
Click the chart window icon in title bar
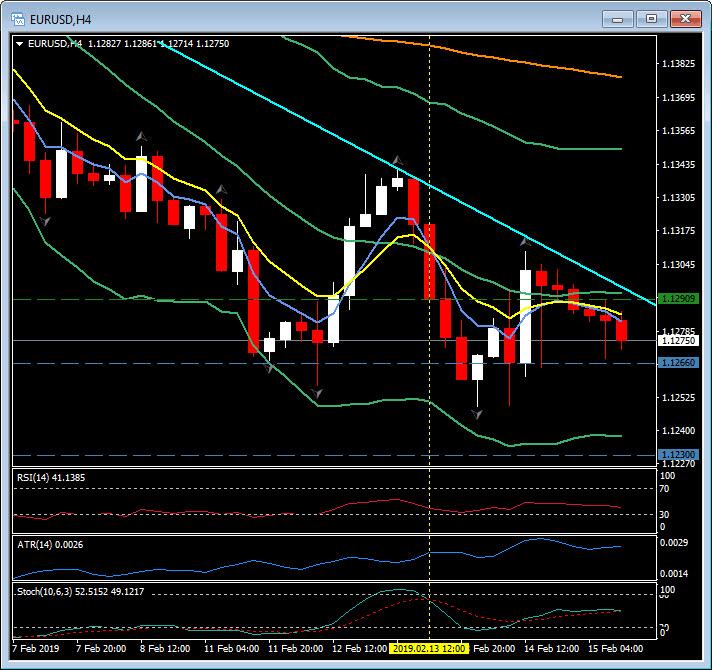(x=17, y=18)
